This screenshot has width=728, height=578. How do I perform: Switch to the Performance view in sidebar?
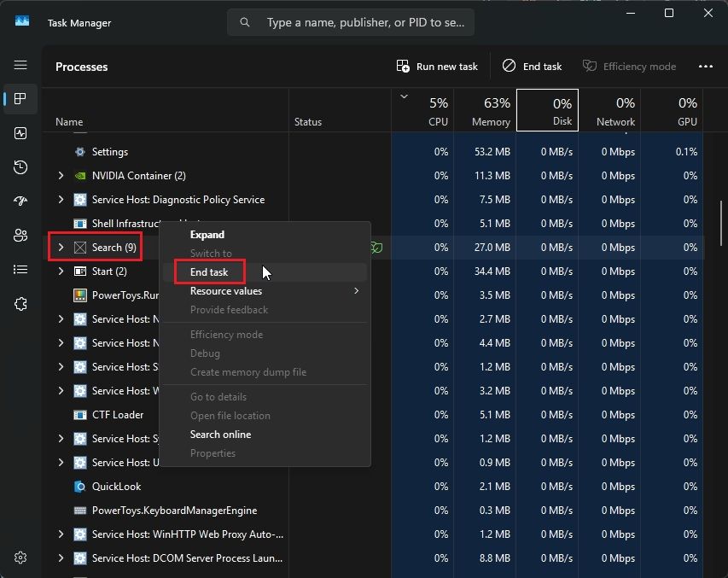tap(20, 133)
